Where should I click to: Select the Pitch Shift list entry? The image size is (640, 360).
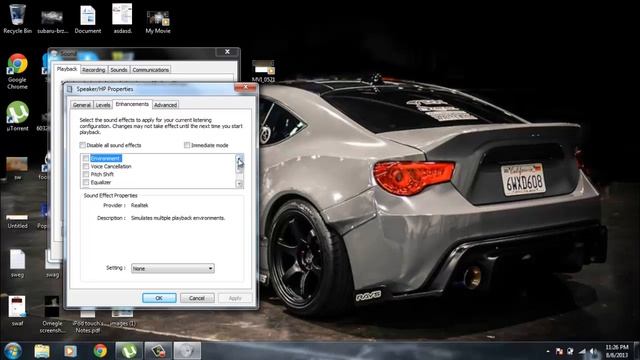pos(102,174)
